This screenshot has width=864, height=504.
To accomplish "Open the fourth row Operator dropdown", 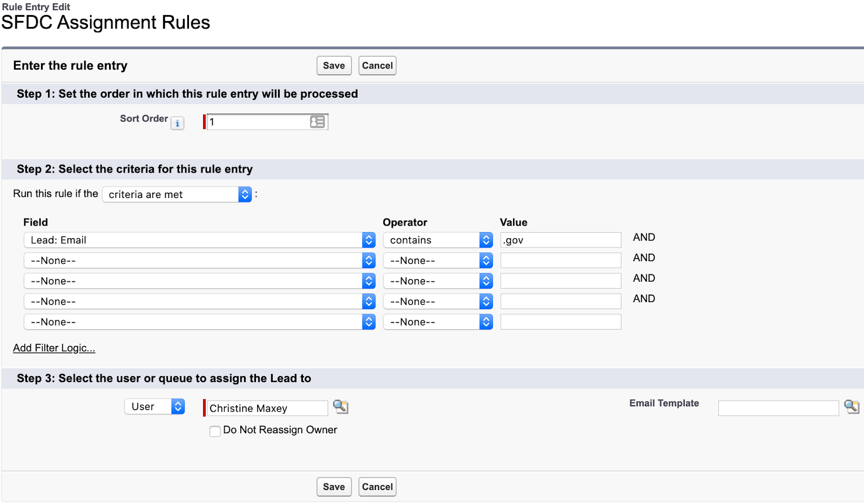I will coord(438,302).
